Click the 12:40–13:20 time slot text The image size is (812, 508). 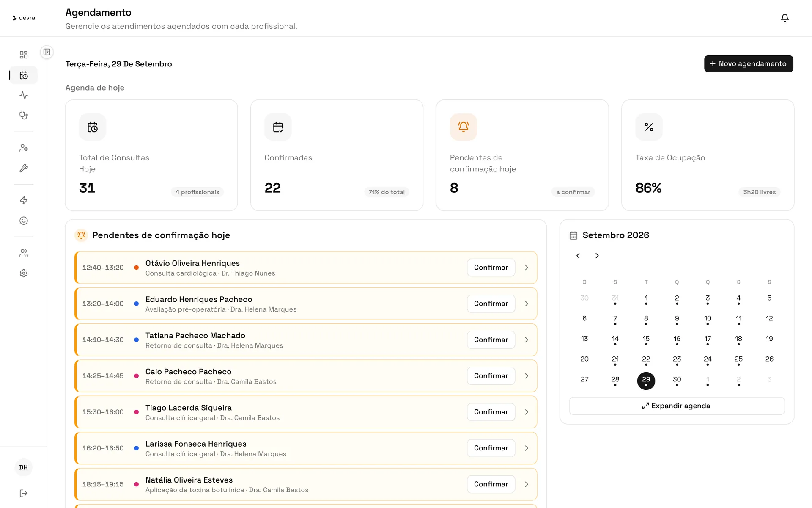tap(103, 268)
